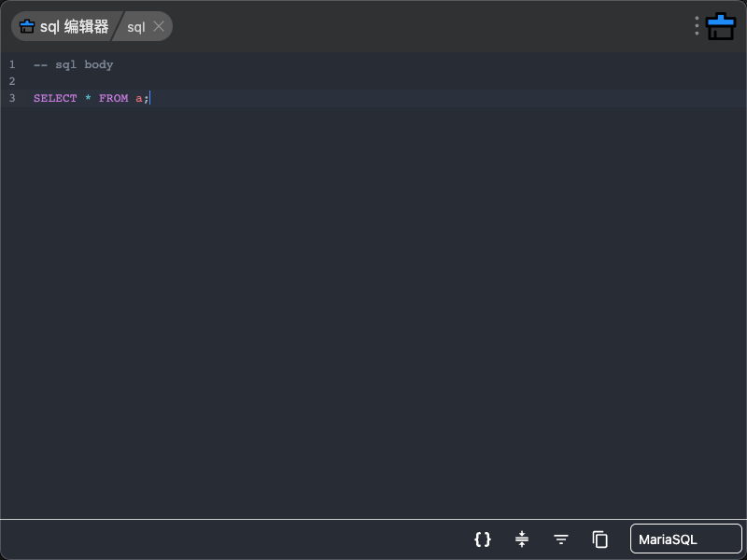Screen dimensions: 747x560
Task: Click line number 2 in the gutter
Action: [x=12, y=81]
